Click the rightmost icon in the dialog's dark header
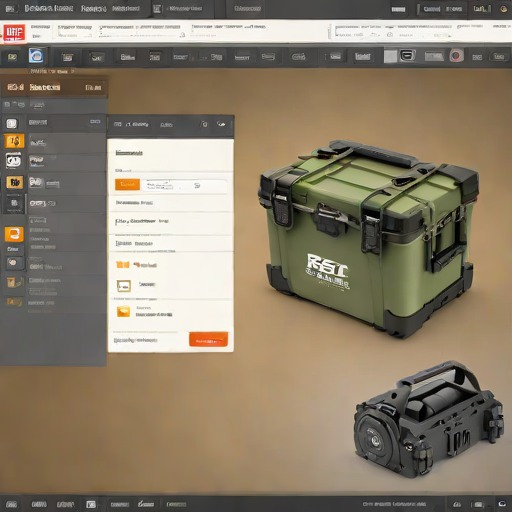The image size is (512, 512). [x=221, y=124]
